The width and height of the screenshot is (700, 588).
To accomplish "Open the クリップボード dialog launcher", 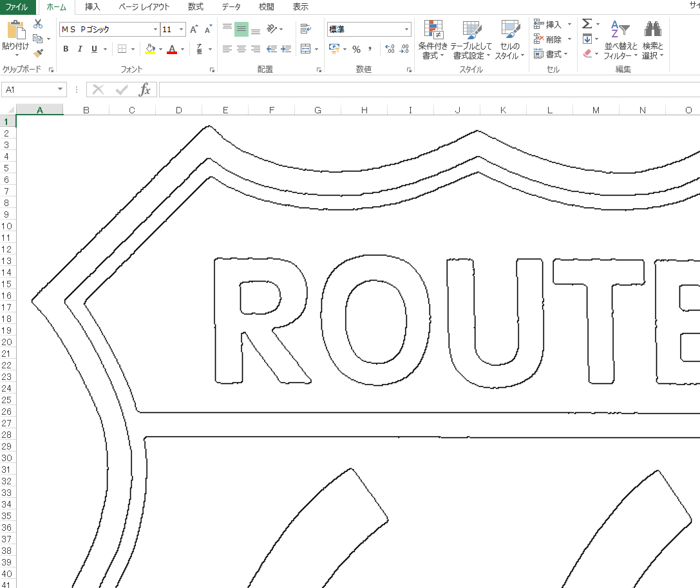I will click(51, 70).
